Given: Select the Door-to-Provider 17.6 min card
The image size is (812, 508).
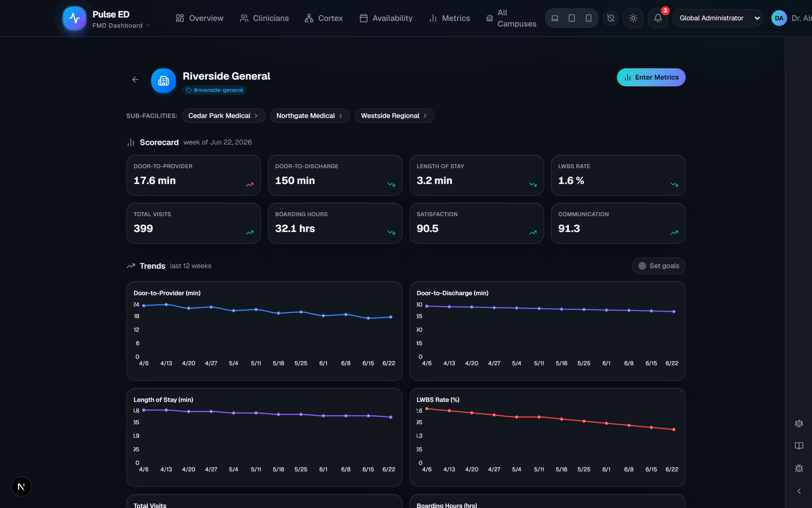Looking at the screenshot, I should pyautogui.click(x=194, y=175).
